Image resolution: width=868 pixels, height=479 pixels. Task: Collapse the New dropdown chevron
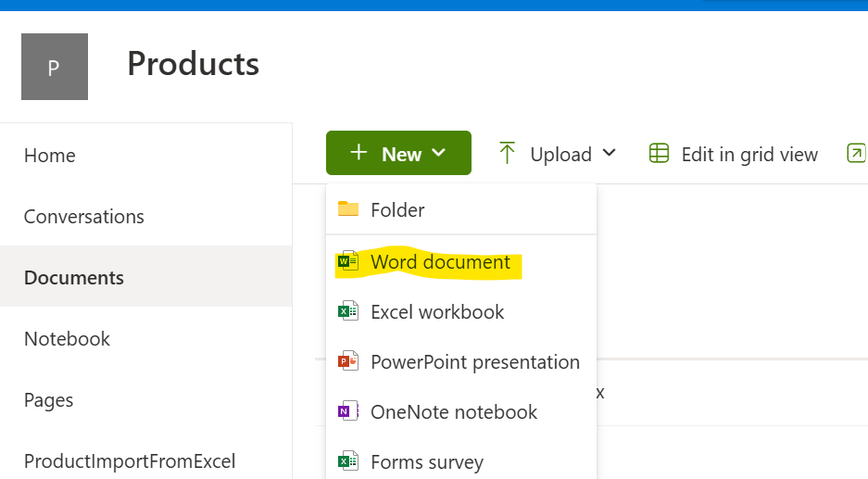[439, 154]
